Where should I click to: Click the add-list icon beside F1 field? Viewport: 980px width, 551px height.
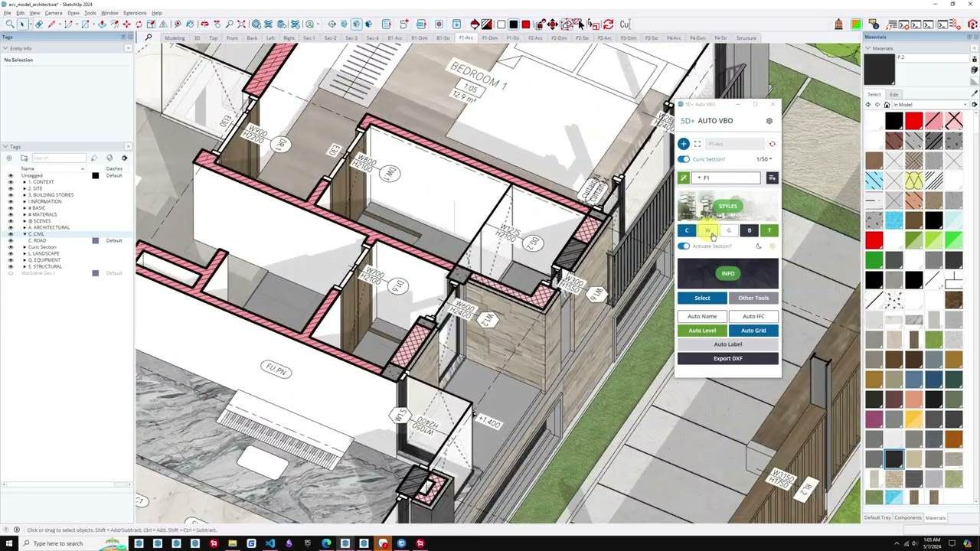pyautogui.click(x=772, y=178)
